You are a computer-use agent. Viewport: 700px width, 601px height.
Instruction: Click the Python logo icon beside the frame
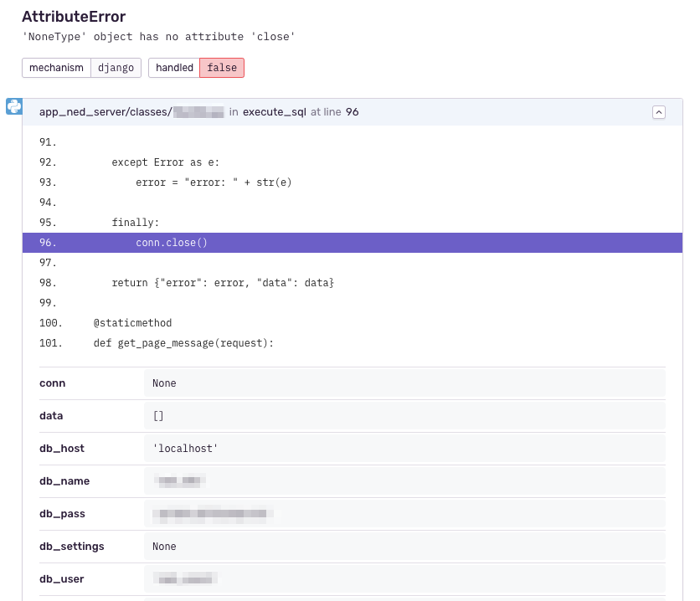pos(13,106)
